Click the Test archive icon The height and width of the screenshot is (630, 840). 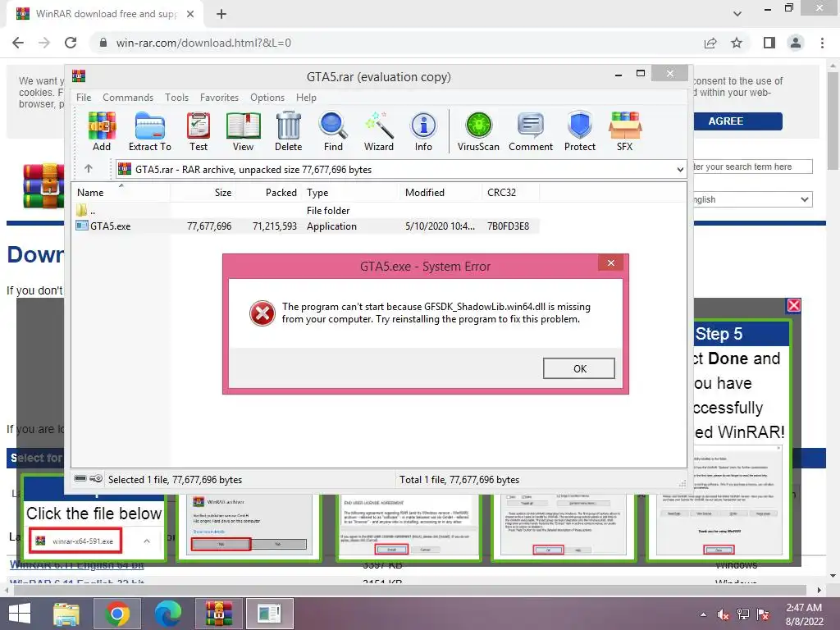click(x=199, y=132)
